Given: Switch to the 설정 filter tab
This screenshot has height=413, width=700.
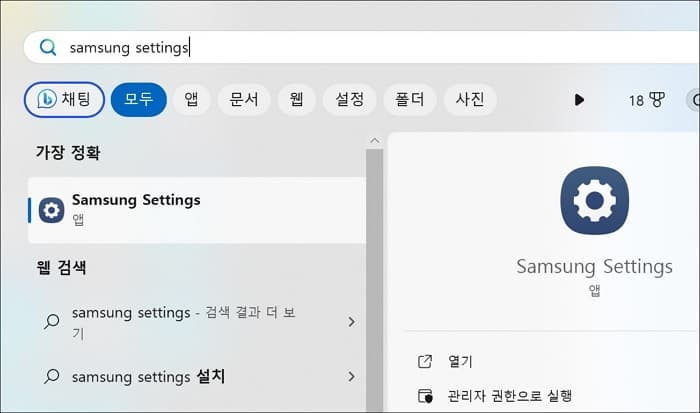Looking at the screenshot, I should [350, 100].
